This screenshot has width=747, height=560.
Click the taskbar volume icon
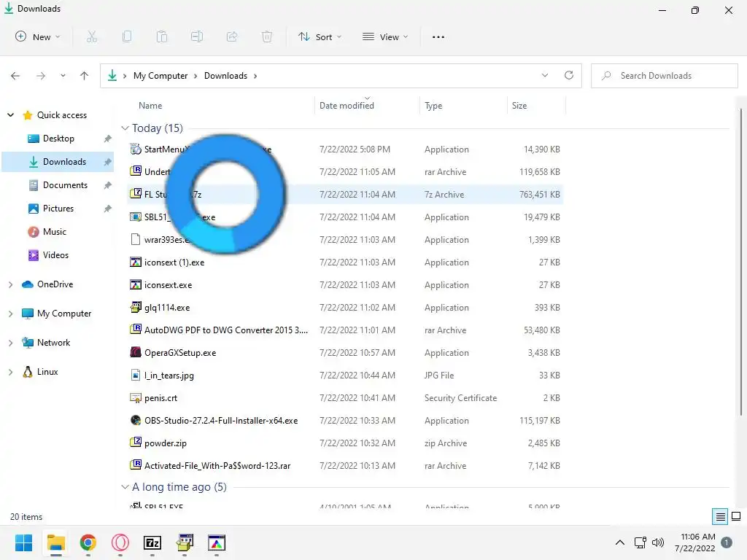(x=658, y=542)
